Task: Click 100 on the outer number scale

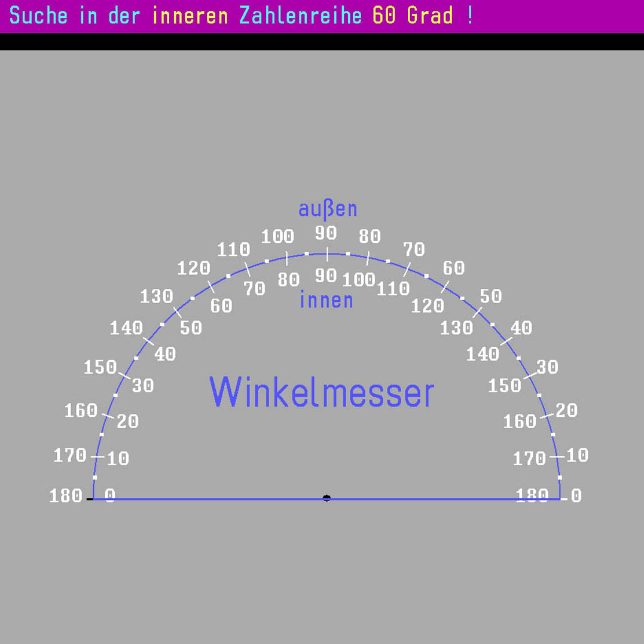Action: click(x=277, y=237)
